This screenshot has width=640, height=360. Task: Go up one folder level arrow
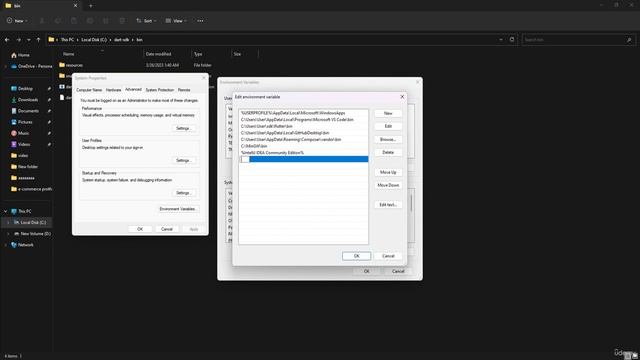pos(38,40)
